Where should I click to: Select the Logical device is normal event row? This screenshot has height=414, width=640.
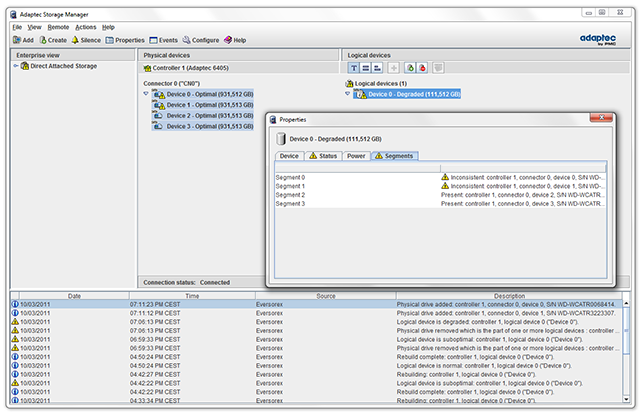(x=317, y=365)
